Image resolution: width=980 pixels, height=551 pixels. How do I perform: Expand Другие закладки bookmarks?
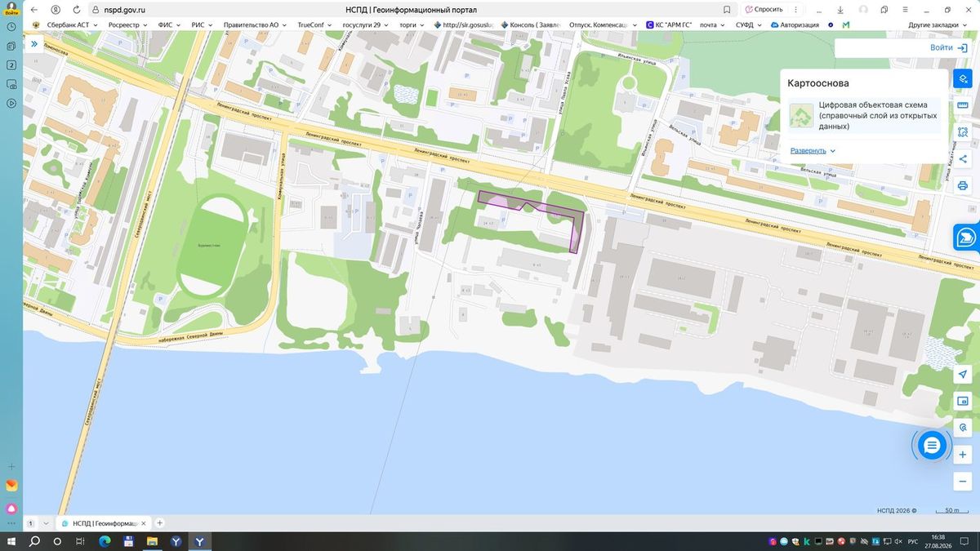pyautogui.click(x=939, y=24)
